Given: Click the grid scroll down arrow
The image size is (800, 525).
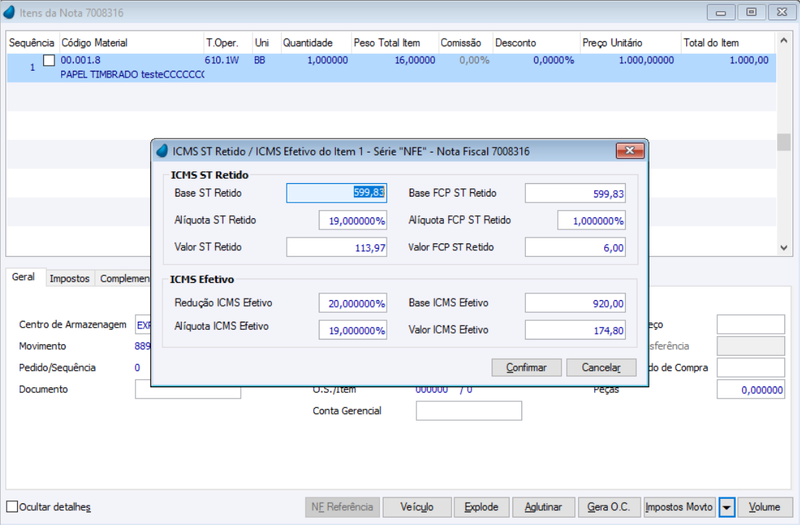Looking at the screenshot, I should pyautogui.click(x=784, y=248).
